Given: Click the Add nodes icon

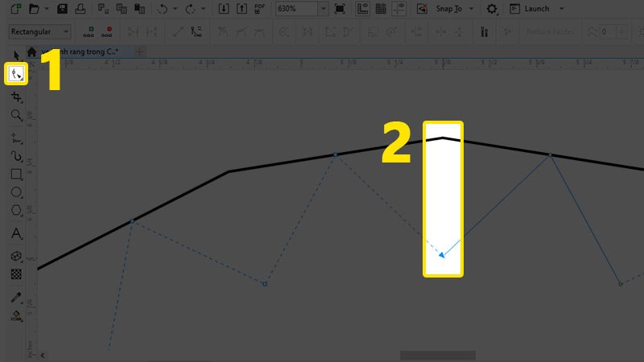Looking at the screenshot, I should point(89,31).
